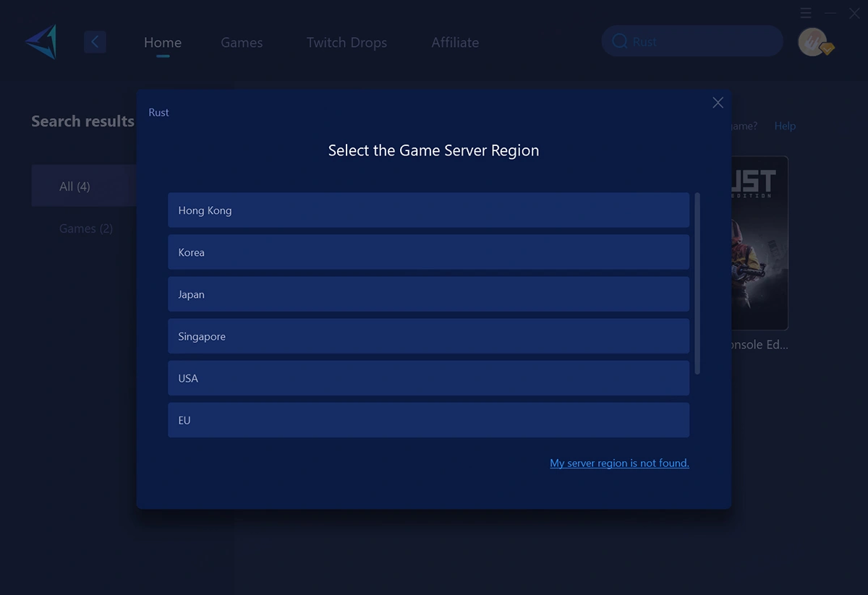Click the app logo in top-left corner
Image resolution: width=868 pixels, height=595 pixels.
coord(41,42)
